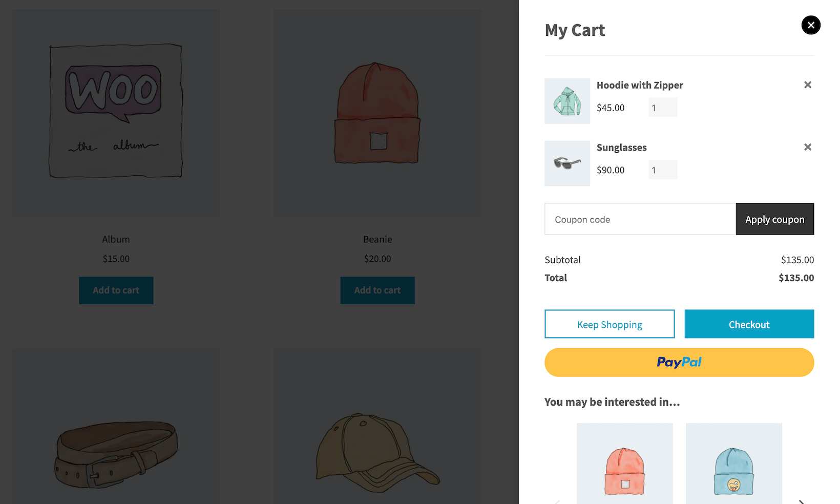840x504 pixels.
Task: Open the Sunglasses product thumbnail
Action: click(567, 163)
